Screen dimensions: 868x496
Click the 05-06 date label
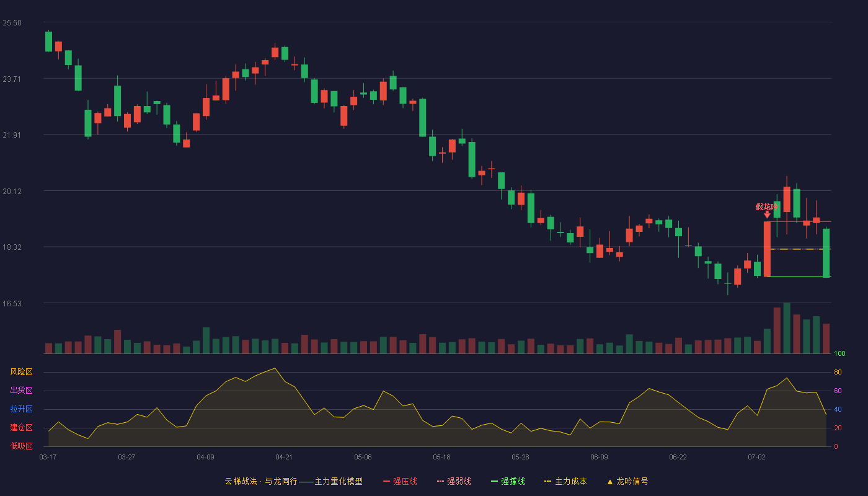point(363,457)
